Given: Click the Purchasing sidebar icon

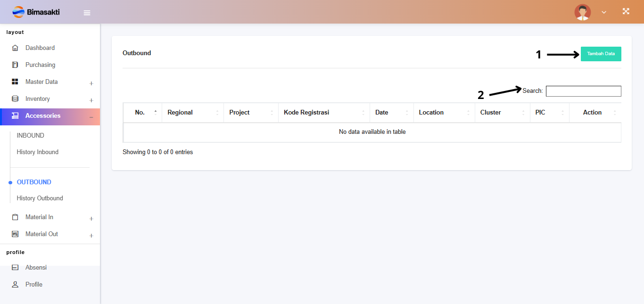Looking at the screenshot, I should click(15, 65).
